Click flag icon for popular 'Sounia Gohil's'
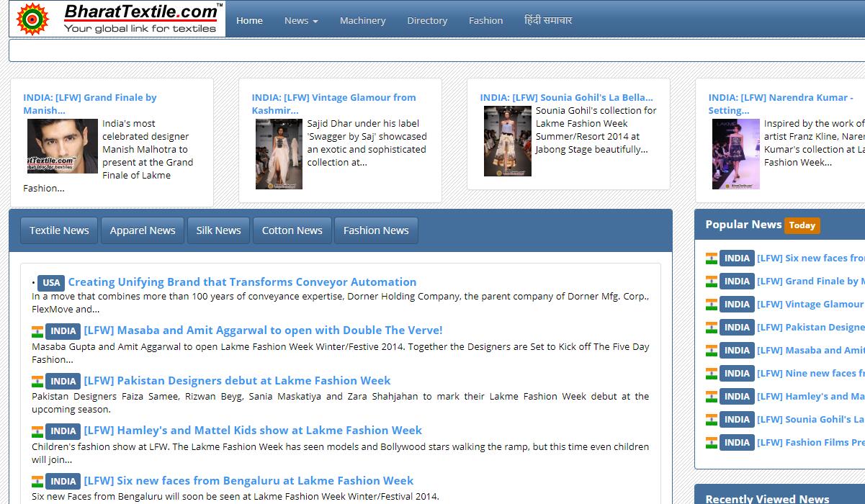Screen dimensions: 865x504 click(712, 420)
